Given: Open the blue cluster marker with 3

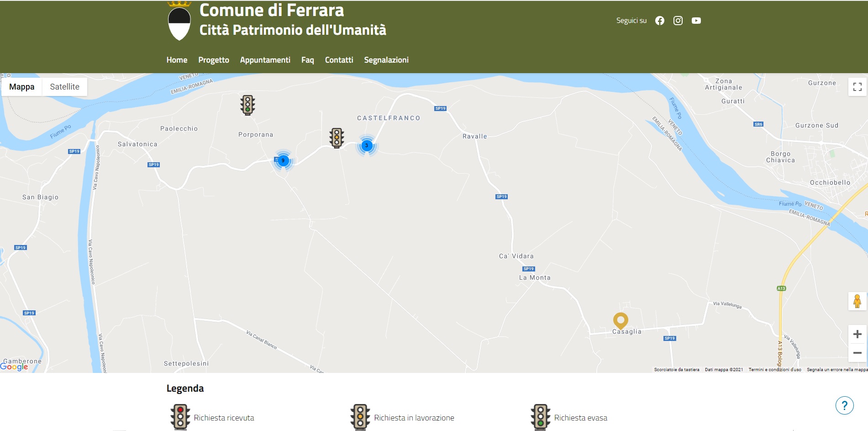Looking at the screenshot, I should pos(367,145).
